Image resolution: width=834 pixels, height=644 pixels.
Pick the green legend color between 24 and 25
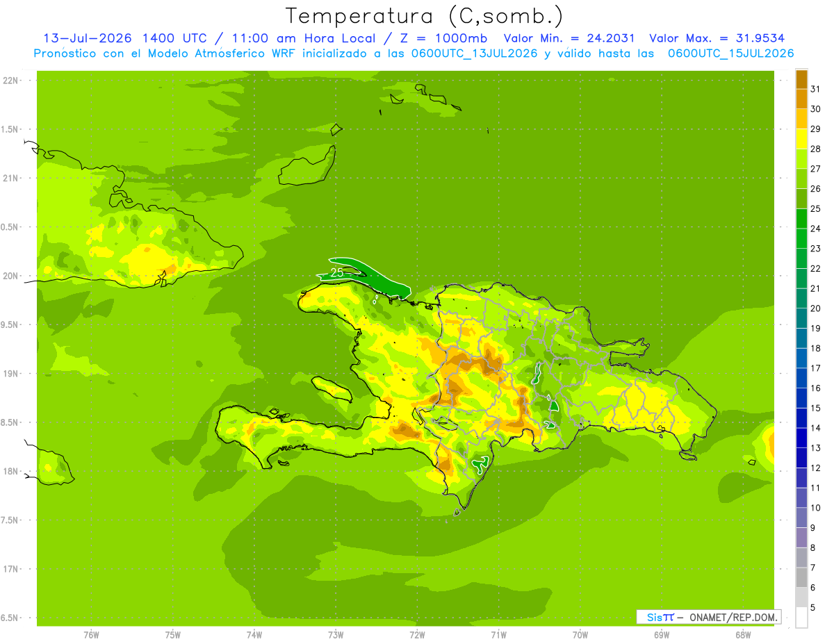pyautogui.click(x=801, y=219)
